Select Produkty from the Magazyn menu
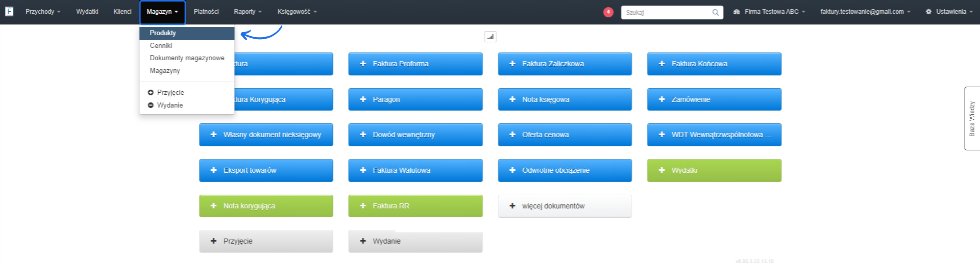980x263 pixels. (x=187, y=33)
